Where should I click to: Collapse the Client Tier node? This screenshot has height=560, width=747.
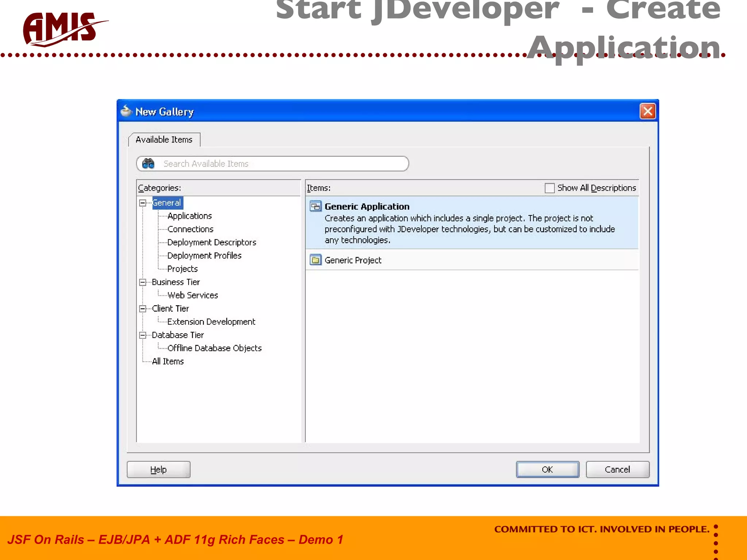tap(143, 309)
